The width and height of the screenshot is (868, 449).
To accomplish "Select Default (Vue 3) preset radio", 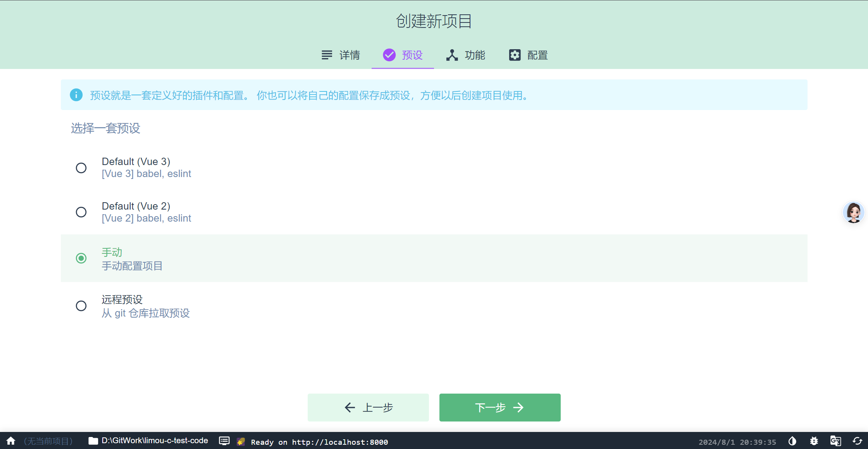I will (81, 168).
